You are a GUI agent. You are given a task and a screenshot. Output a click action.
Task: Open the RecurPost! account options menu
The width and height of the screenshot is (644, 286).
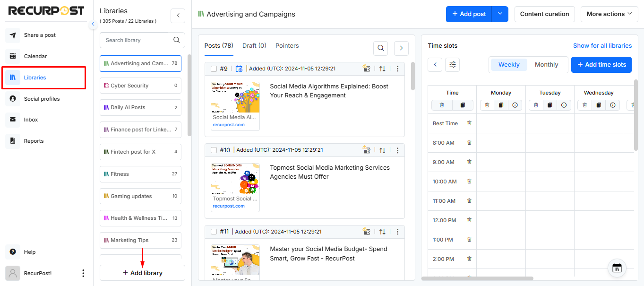tap(83, 273)
